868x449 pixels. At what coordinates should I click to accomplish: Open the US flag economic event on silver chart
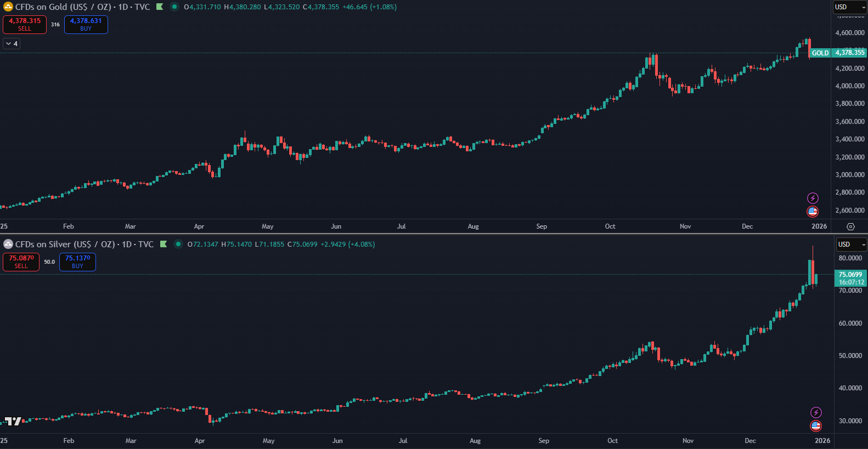coord(816,425)
